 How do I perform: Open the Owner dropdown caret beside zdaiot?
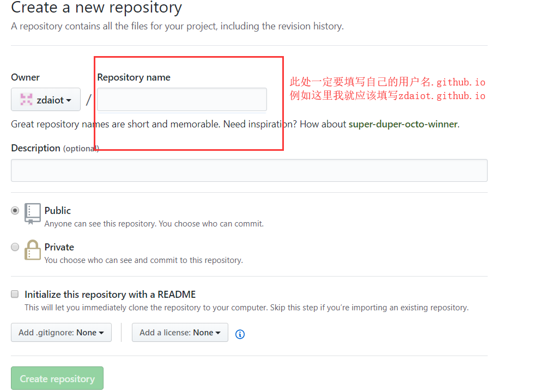coord(69,100)
